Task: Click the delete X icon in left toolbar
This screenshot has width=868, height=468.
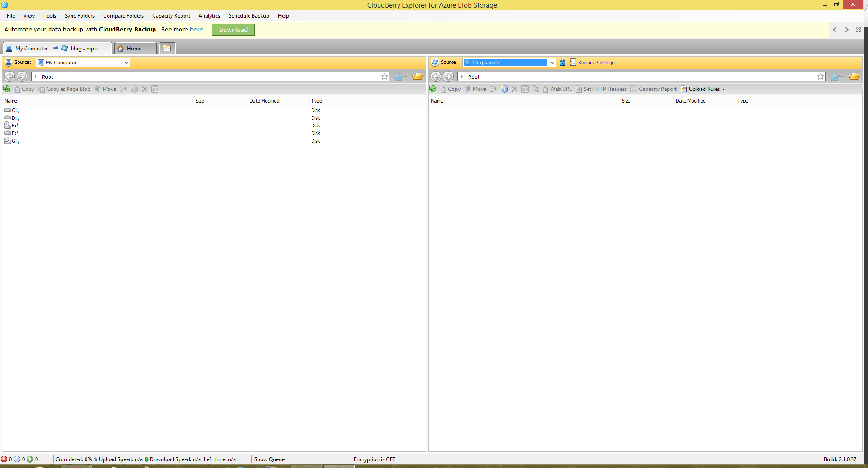Action: 145,89
